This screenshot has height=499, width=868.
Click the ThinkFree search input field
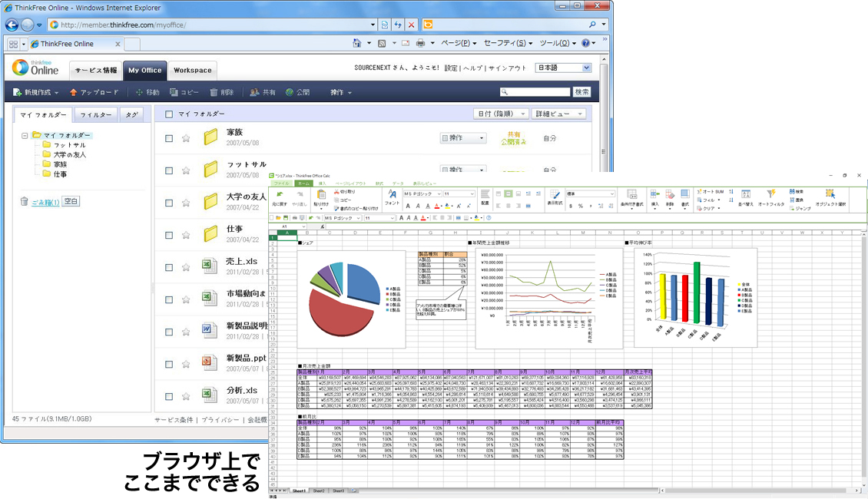pos(535,92)
